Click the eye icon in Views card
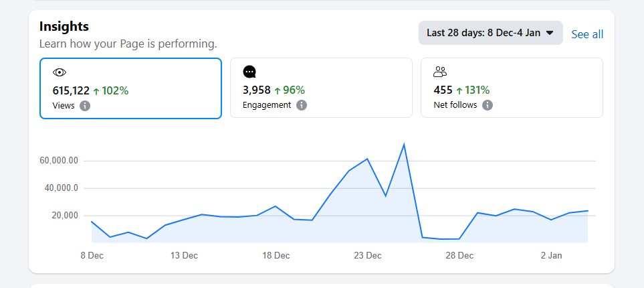644x288 pixels. coord(60,72)
